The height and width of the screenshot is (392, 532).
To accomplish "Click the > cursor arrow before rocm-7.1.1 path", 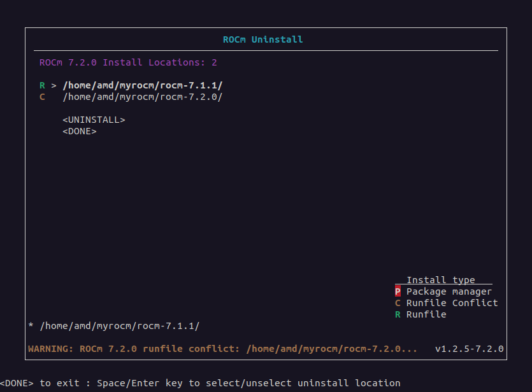I will tap(54, 85).
